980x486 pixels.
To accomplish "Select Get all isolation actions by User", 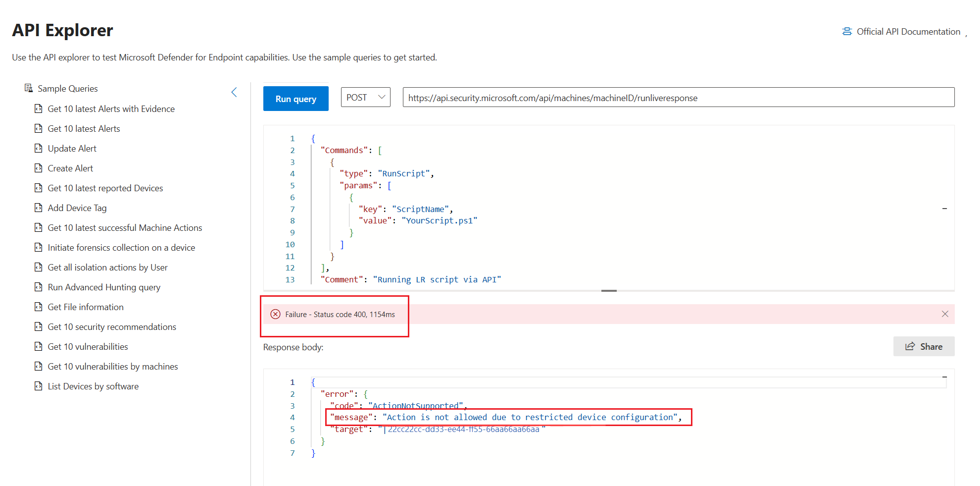I will 107,268.
